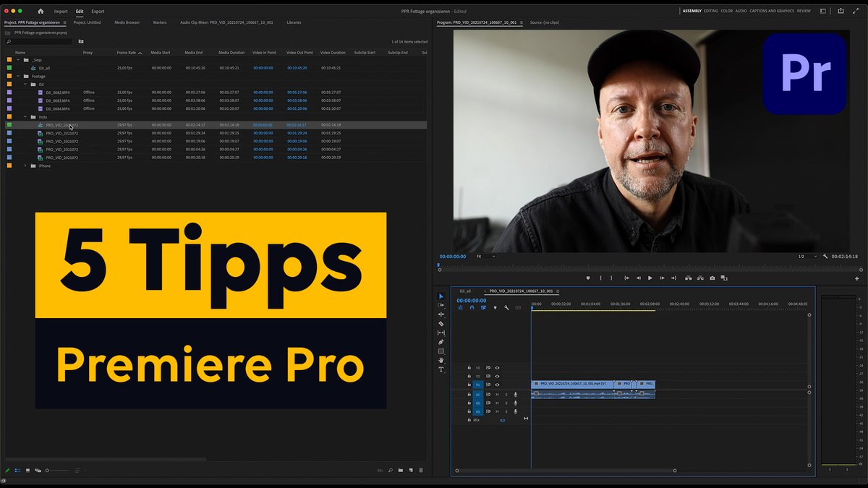Screen dimensions: 868x488
Task: Click Comparison View button in Program monitor
Action: [724, 278]
